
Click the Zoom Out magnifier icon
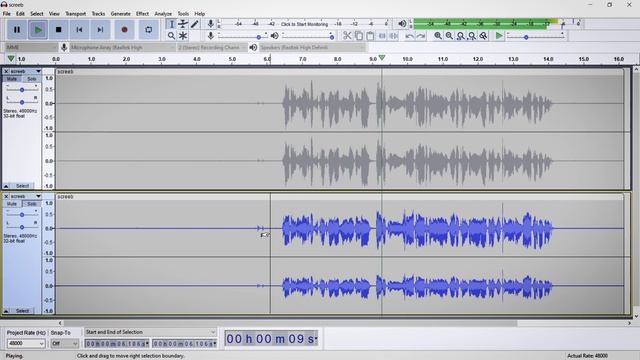(x=449, y=36)
